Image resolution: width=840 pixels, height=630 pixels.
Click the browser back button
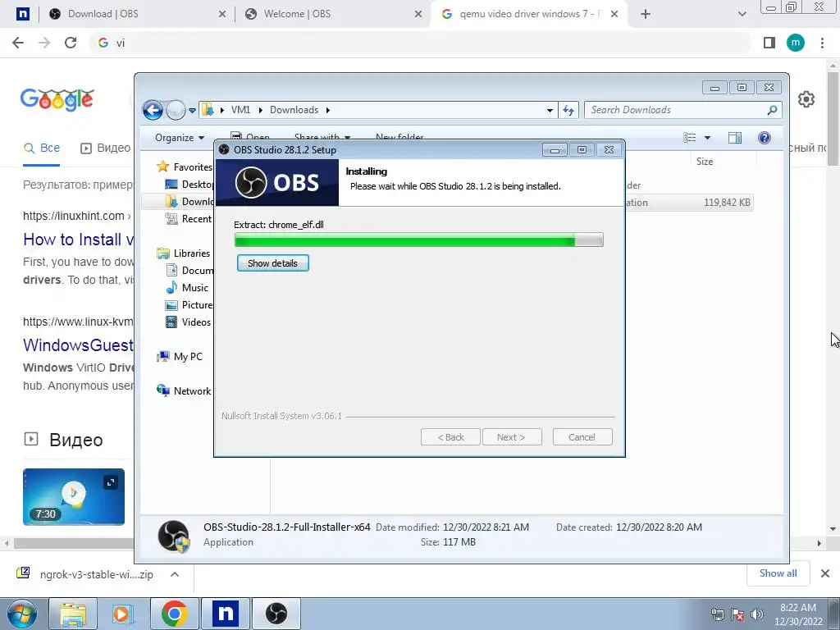coord(18,43)
